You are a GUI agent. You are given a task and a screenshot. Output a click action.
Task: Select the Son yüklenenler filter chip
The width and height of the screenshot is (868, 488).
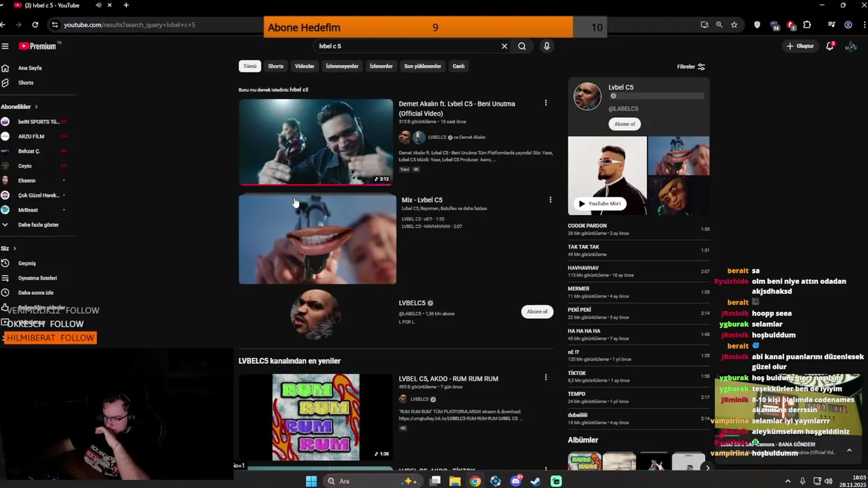[422, 66]
